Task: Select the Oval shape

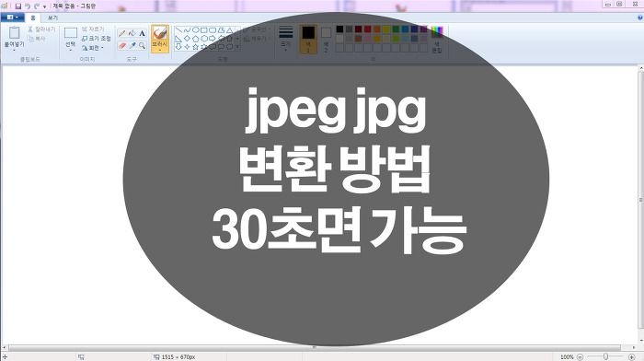Action: pyautogui.click(x=196, y=30)
